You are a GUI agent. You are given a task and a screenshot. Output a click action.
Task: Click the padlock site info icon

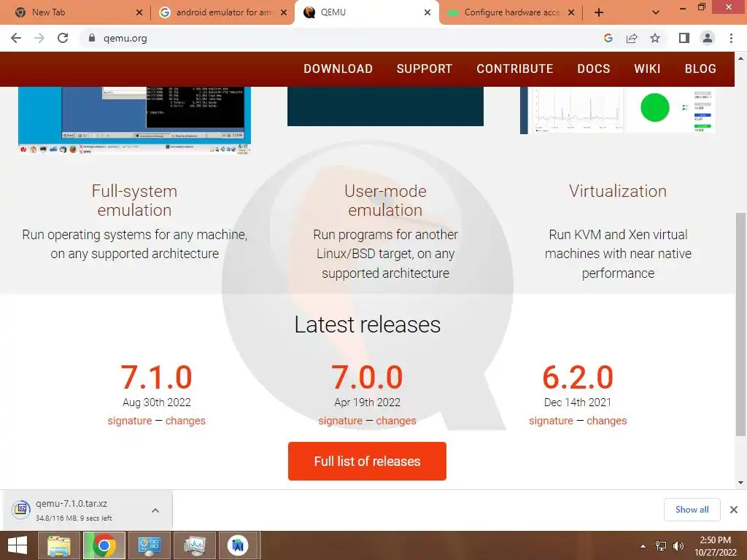(x=92, y=38)
